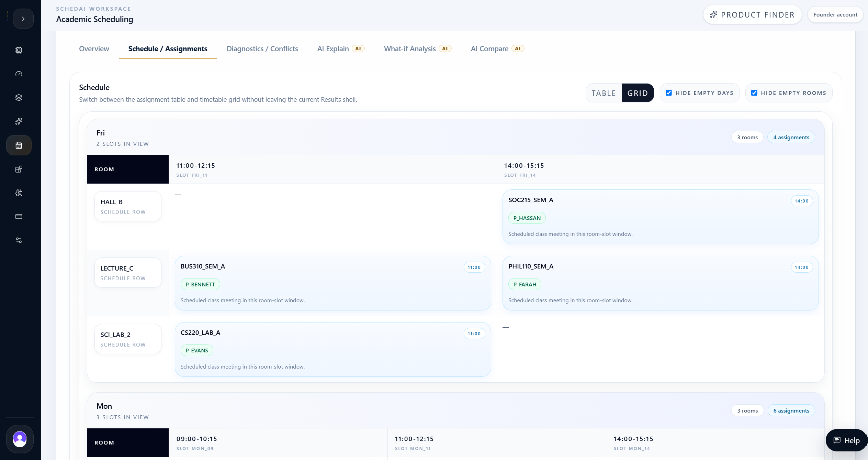Click the LECTURE_C room row label
868x460 pixels.
[128, 273]
